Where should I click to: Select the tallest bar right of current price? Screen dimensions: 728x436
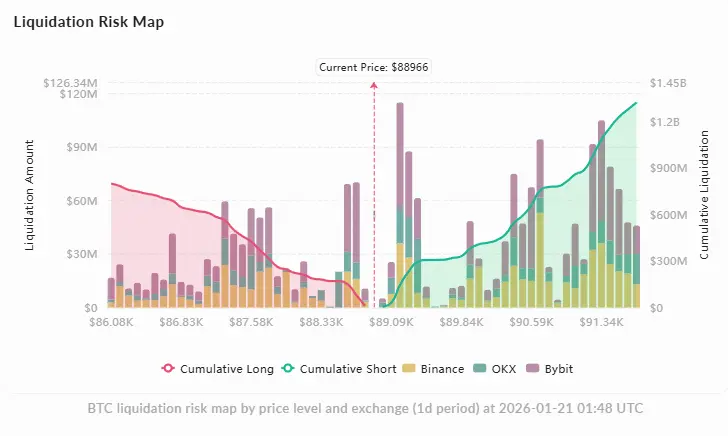(400, 205)
